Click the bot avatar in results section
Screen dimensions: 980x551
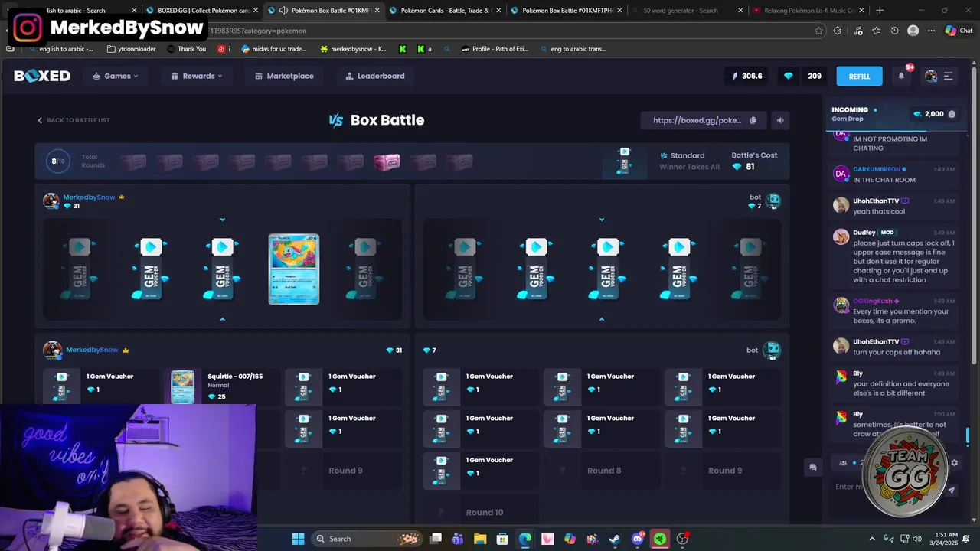click(772, 350)
